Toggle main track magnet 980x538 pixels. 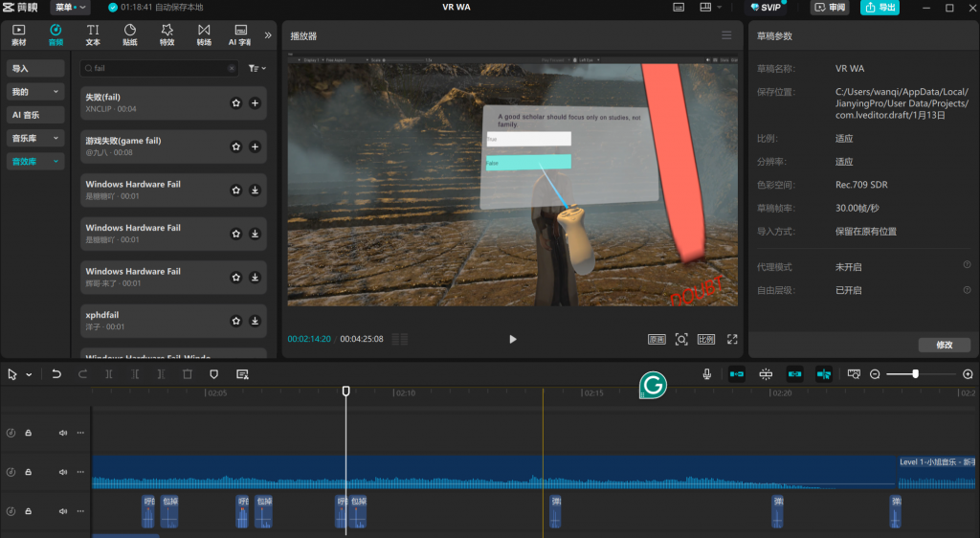[x=737, y=373]
